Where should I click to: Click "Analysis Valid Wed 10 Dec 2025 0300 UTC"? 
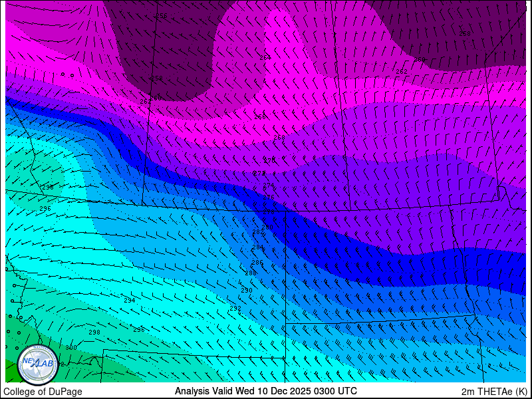coord(266,391)
